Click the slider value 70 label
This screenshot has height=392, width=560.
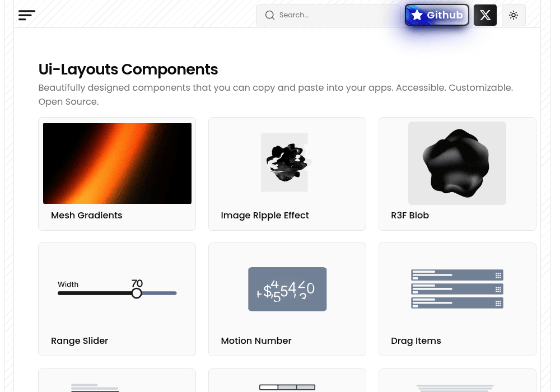[x=137, y=283]
